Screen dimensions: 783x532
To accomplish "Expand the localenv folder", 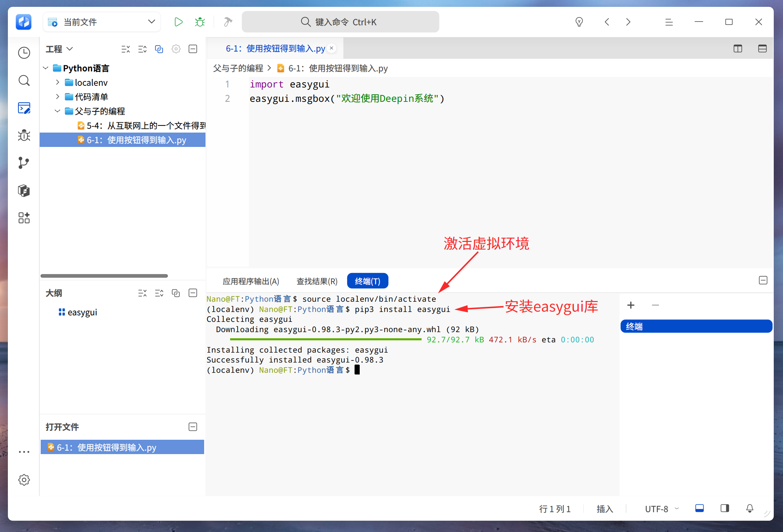I will 57,82.
